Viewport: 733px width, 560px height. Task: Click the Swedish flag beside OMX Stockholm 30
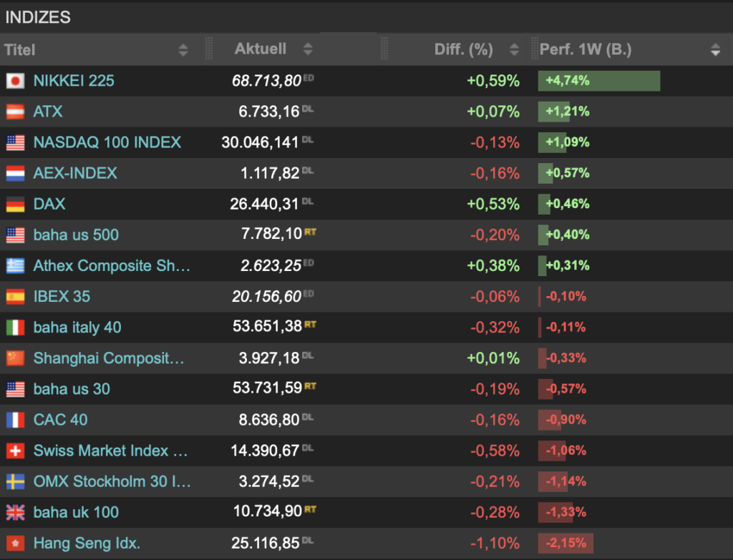15,482
